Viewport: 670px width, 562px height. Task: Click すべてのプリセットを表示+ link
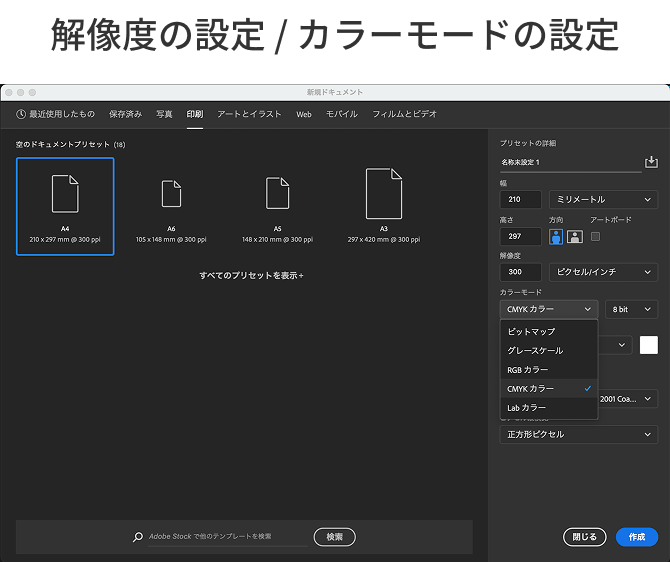coord(251,275)
